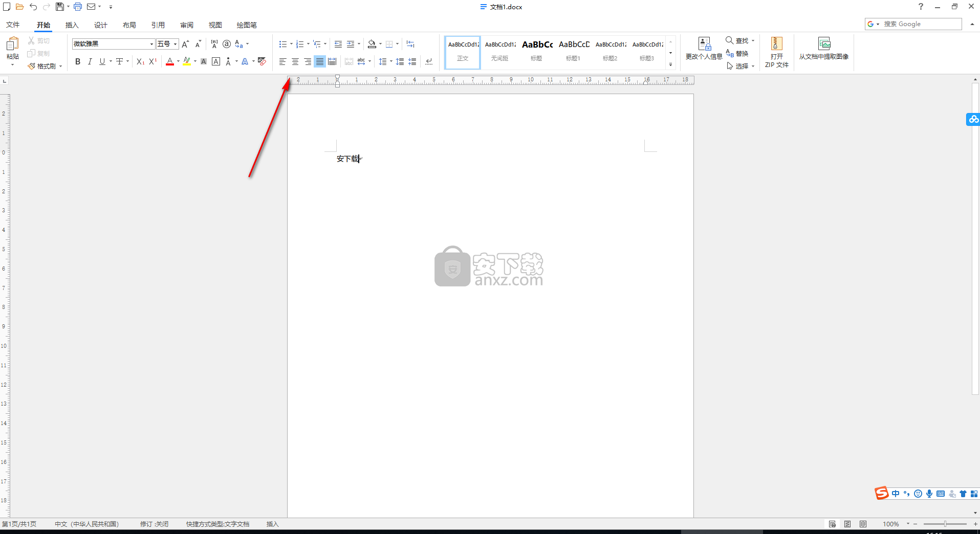Screen dimensions: 980x534
Task: Decrease font size with the smaller A icon
Action: [x=198, y=44]
